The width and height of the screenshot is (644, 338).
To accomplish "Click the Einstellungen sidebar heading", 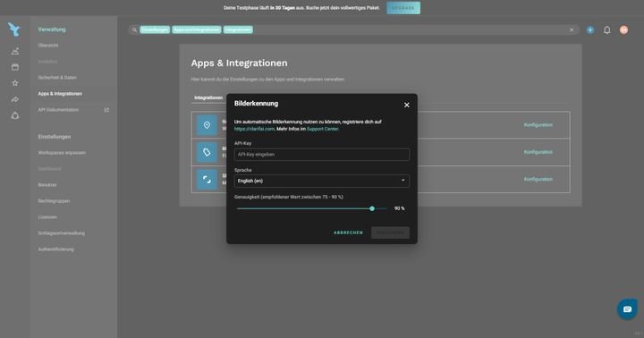I will (55, 137).
